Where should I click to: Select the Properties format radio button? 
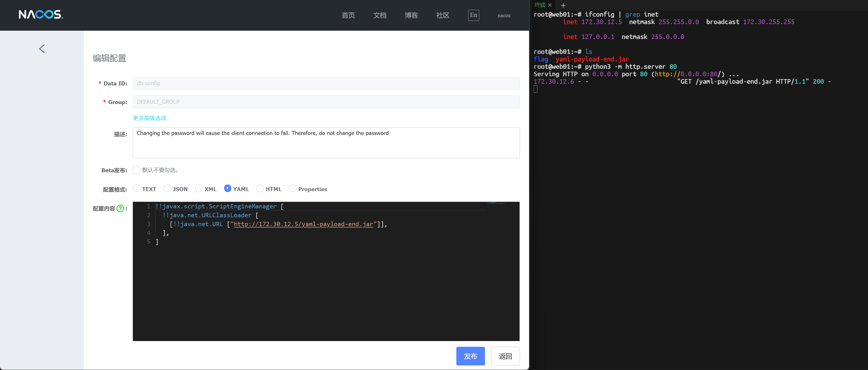click(x=293, y=189)
